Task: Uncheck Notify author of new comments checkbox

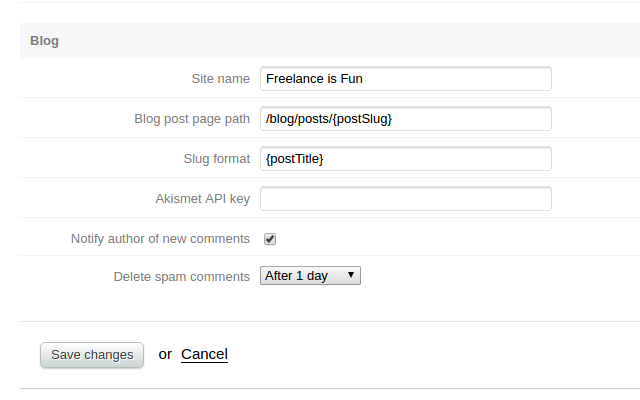Action: [270, 239]
